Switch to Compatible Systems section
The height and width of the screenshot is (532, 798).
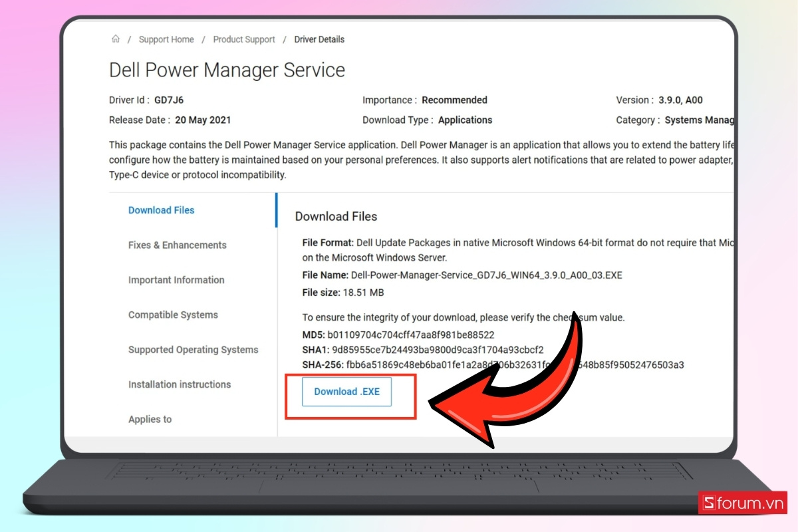click(x=173, y=315)
